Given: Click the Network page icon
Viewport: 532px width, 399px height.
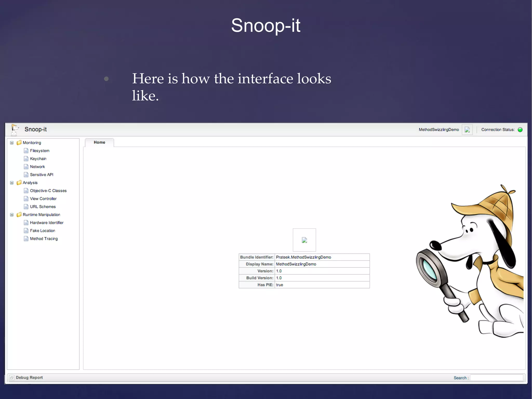Looking at the screenshot, I should click(x=26, y=167).
